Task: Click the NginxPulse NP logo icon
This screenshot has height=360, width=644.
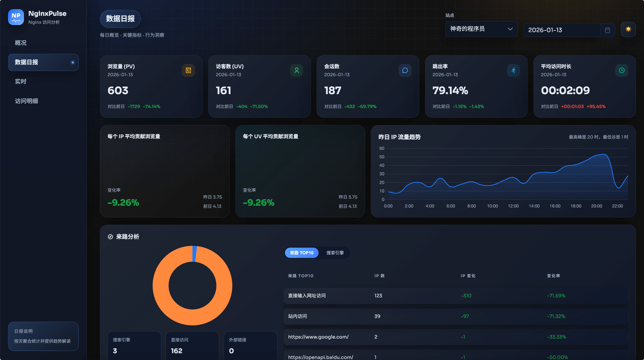Action: [16, 17]
